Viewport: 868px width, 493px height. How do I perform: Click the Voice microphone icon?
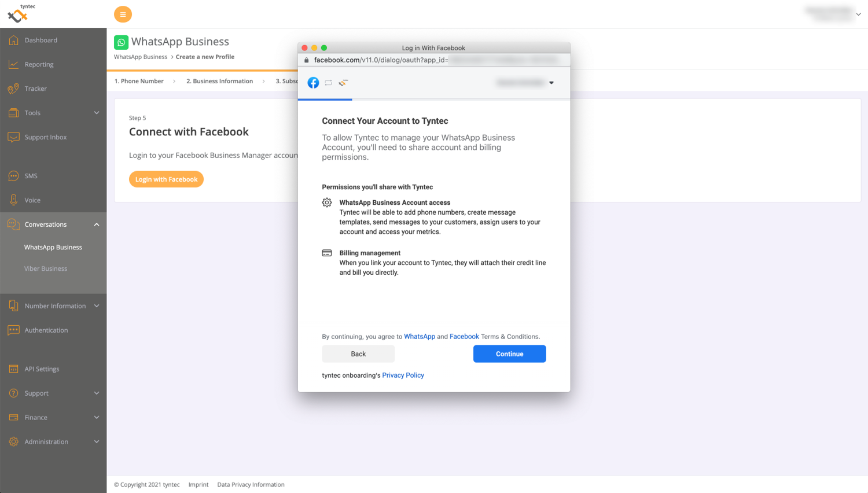[x=13, y=200]
